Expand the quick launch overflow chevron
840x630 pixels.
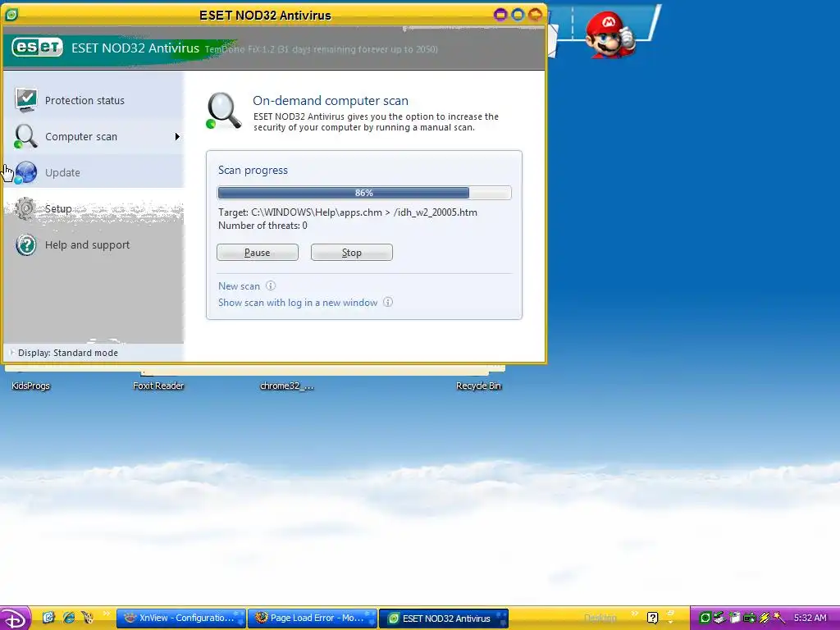pos(106,614)
